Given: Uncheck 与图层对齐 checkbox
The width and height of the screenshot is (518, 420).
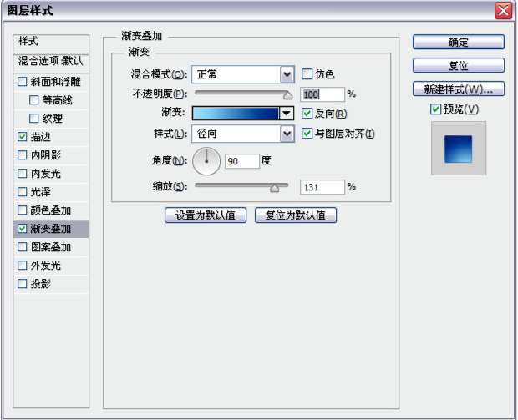Looking at the screenshot, I should tap(307, 134).
